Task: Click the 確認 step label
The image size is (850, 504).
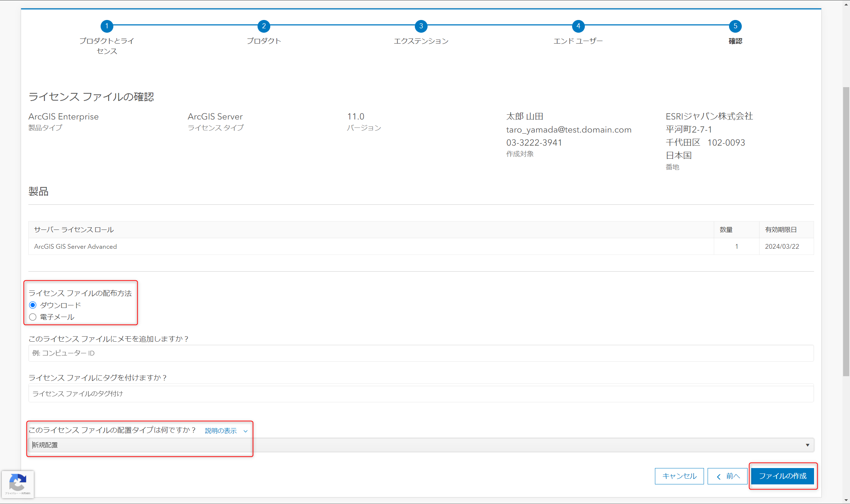Action: [735, 41]
